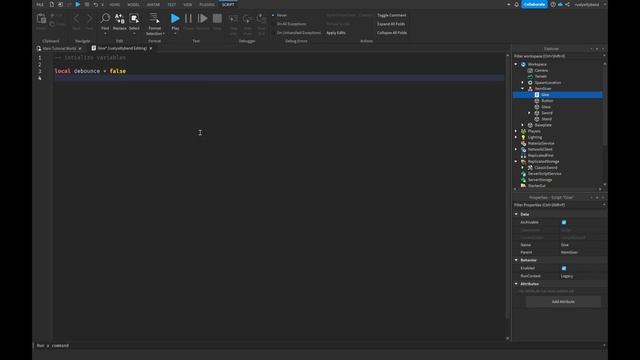Switch to the TEST ribbon tab
640x360 pixels.
171,4
